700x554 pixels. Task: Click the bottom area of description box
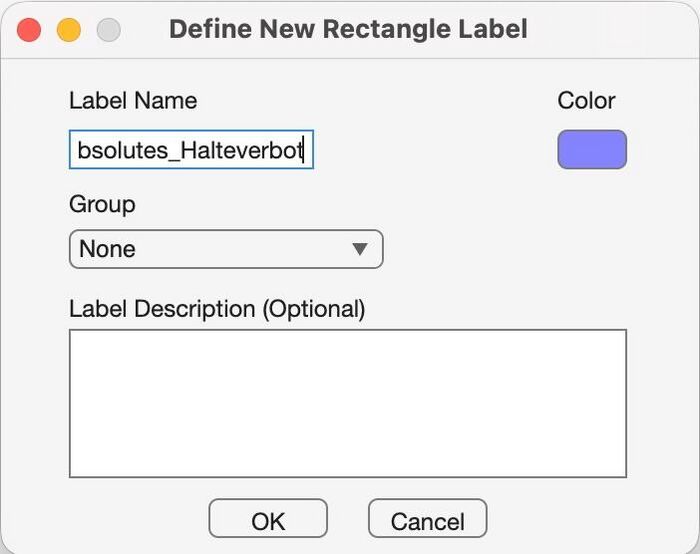[347, 460]
